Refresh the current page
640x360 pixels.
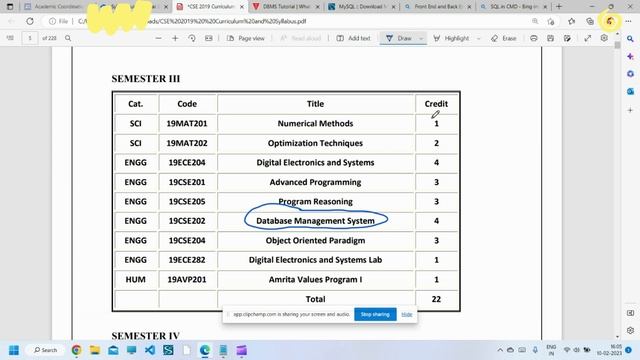[x=30, y=21]
